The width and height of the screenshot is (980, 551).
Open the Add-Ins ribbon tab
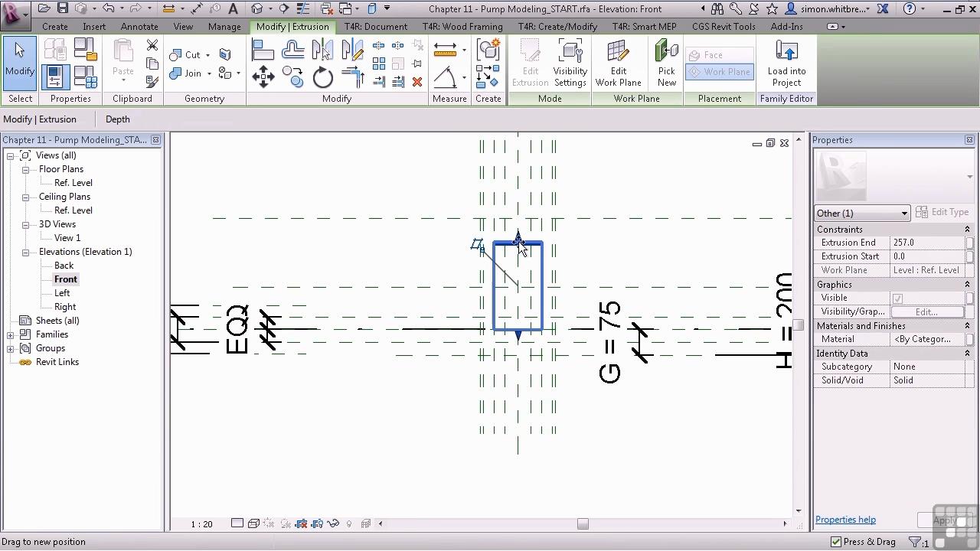[x=787, y=26]
